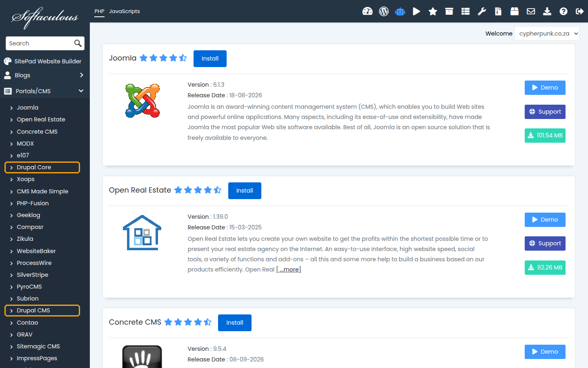Download the 101.54 MB Joomla package
The width and height of the screenshot is (588, 368).
pyautogui.click(x=545, y=135)
